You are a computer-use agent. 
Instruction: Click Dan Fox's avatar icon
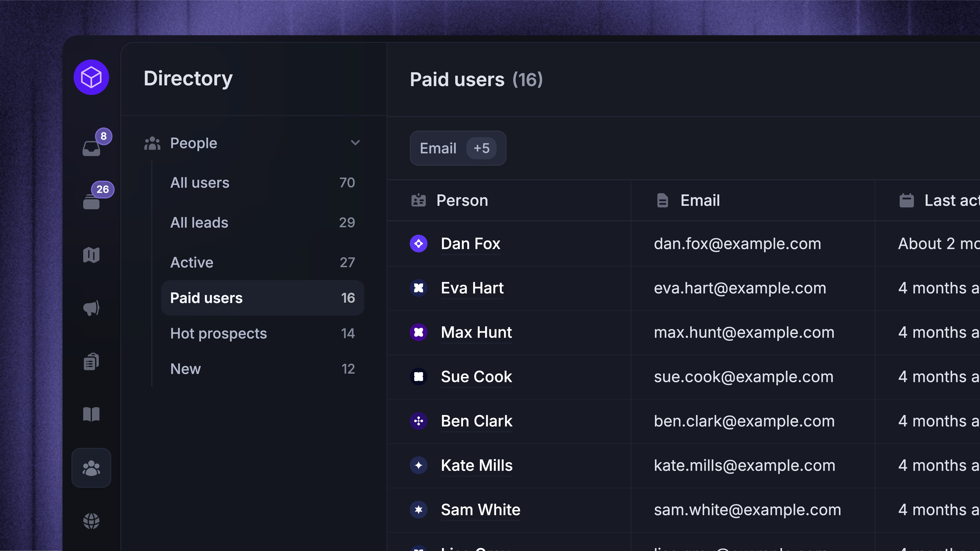(x=418, y=244)
